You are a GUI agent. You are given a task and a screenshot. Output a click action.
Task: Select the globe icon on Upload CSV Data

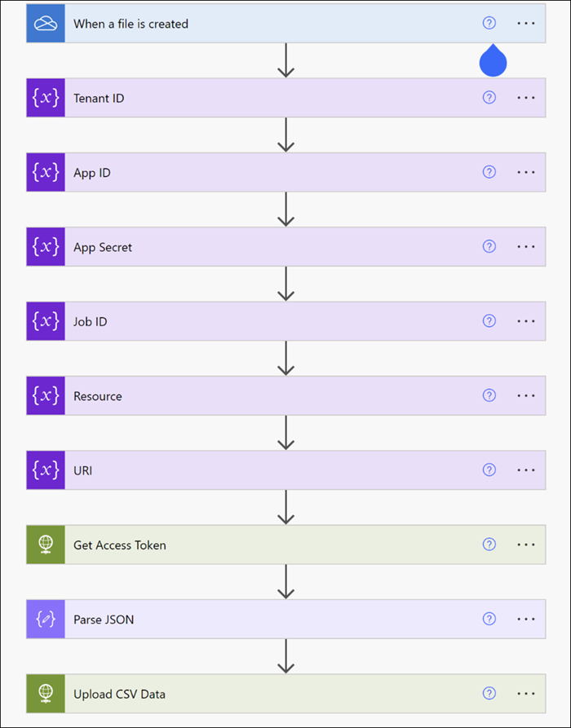(x=45, y=693)
